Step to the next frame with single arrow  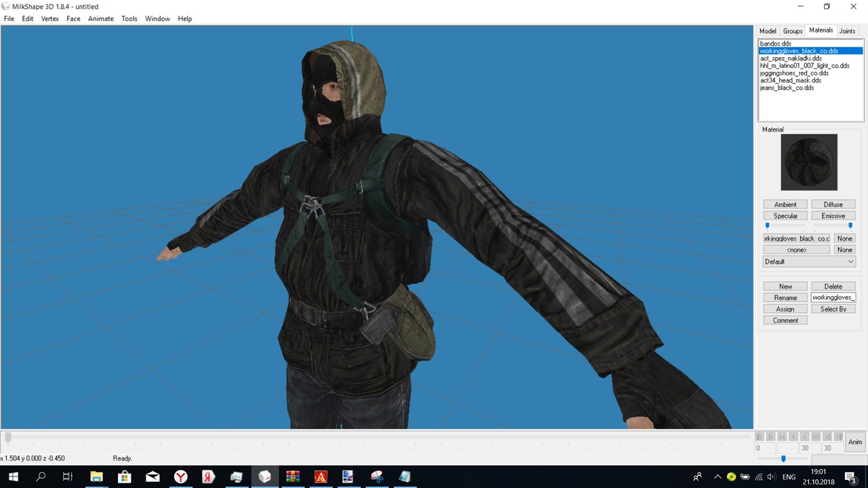tap(805, 436)
